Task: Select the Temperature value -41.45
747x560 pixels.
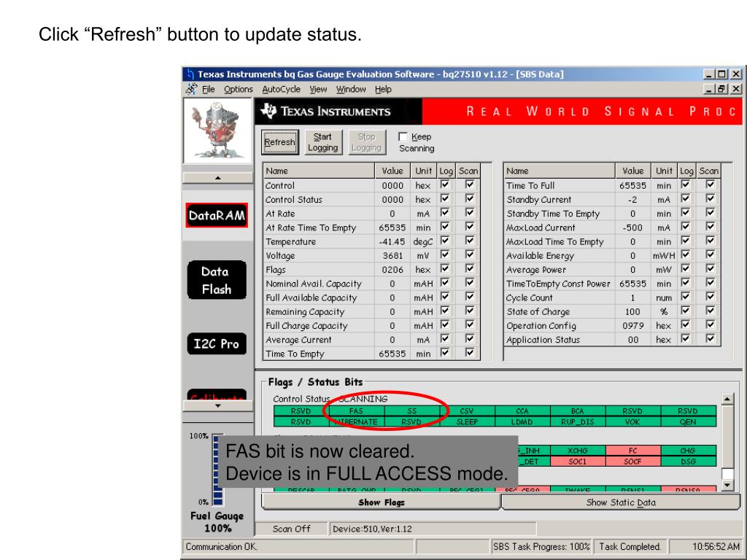Action: click(x=392, y=241)
